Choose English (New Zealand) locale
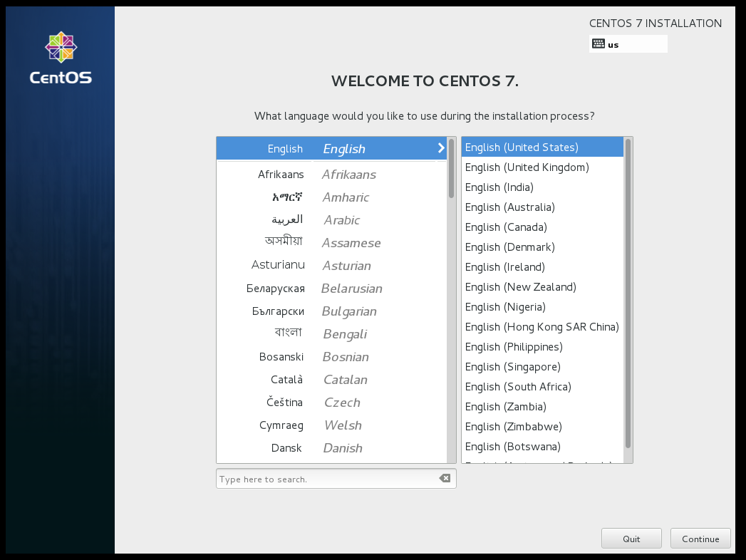This screenshot has height=560, width=746. (542, 287)
